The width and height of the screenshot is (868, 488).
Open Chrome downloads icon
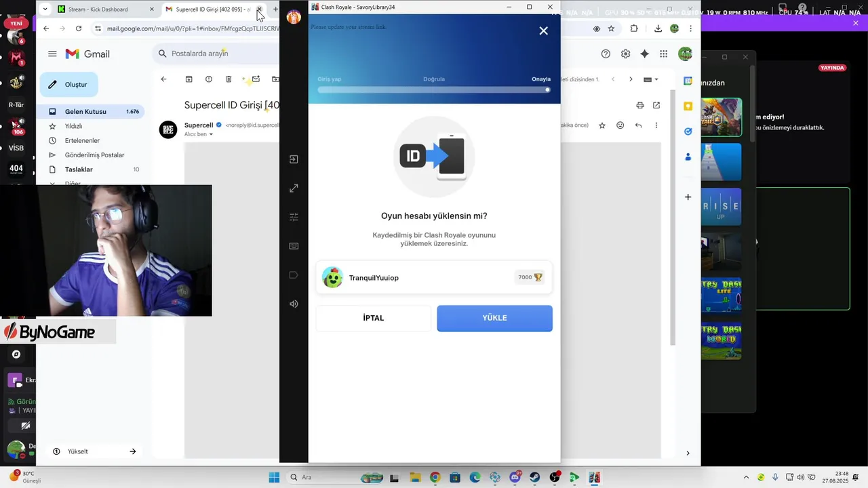coord(658,28)
